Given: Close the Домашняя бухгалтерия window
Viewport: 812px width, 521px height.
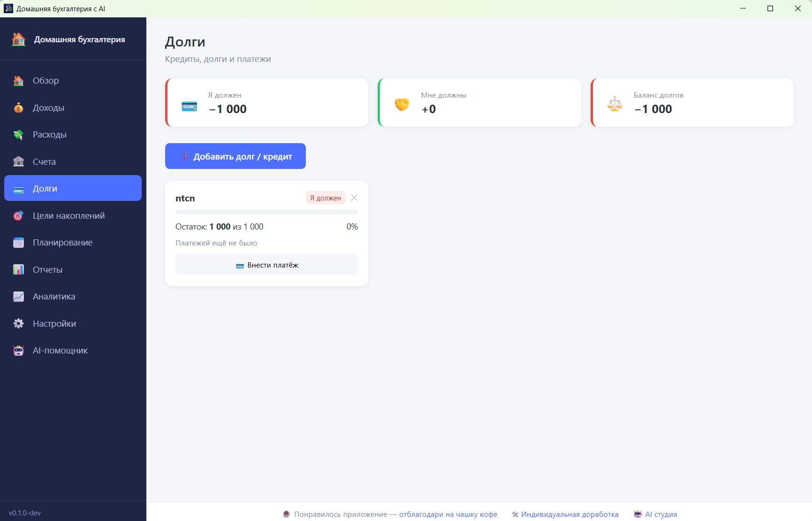Looking at the screenshot, I should [x=798, y=8].
